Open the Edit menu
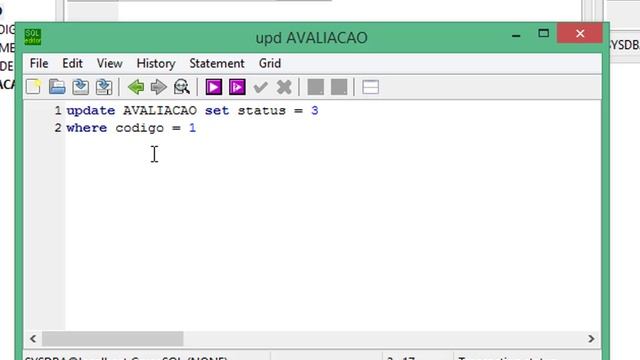The image size is (640, 360). [x=73, y=64]
